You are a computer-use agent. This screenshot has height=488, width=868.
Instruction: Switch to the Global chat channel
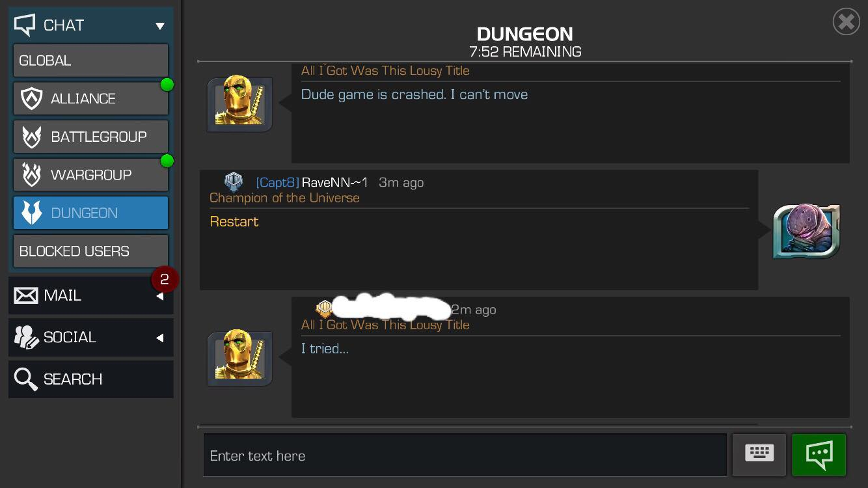[x=90, y=61]
